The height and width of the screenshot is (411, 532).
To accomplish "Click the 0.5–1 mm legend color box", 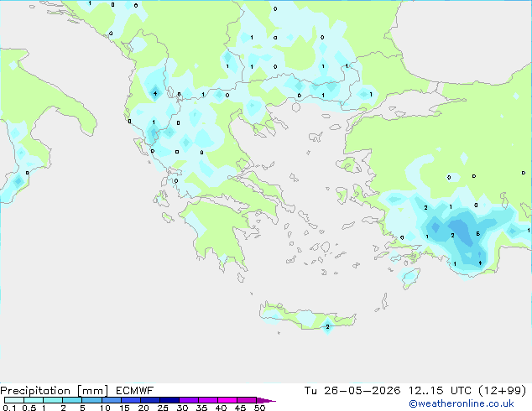I will pyautogui.click(x=34, y=400).
